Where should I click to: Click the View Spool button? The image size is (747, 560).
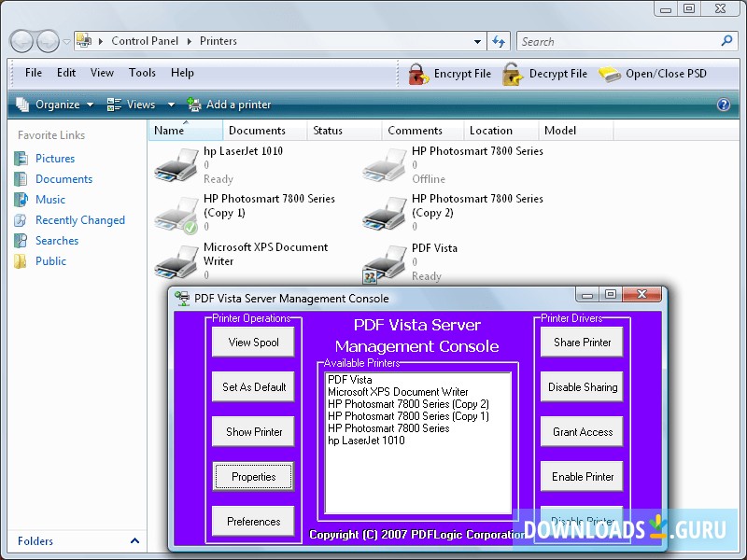[x=253, y=342]
